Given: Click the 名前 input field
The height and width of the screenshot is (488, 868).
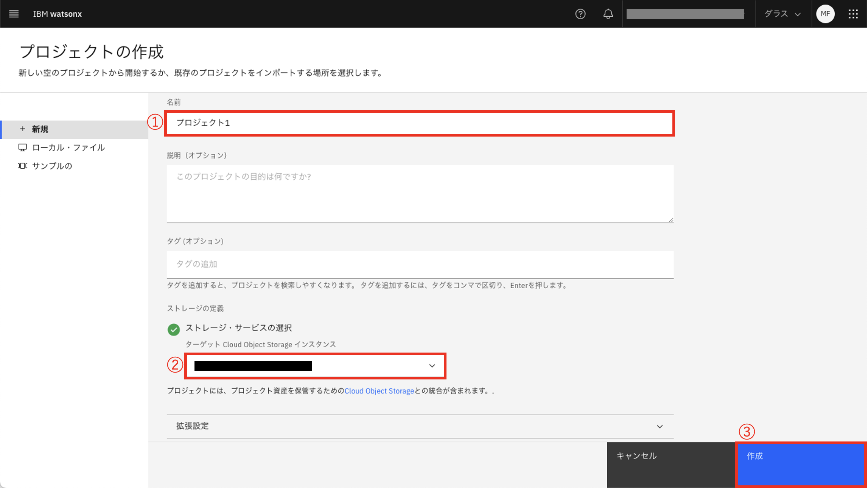Looking at the screenshot, I should pos(419,123).
